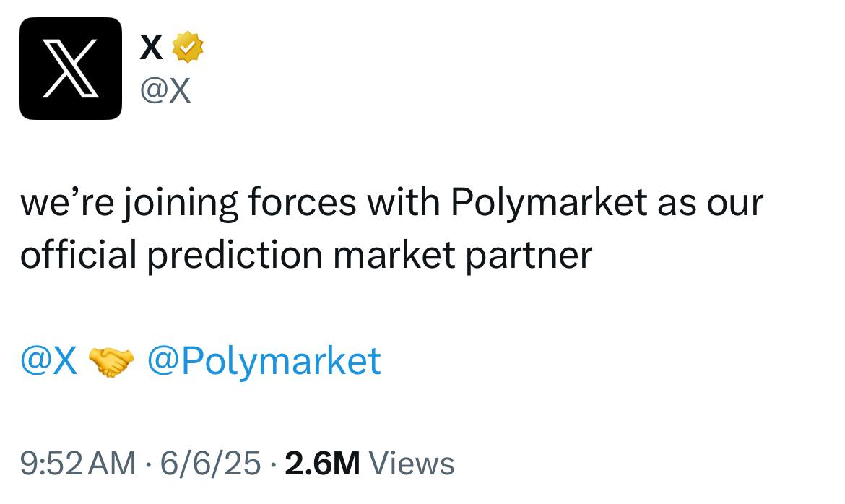
Task: Open the blue @Polymarket mention link
Action: (264, 362)
